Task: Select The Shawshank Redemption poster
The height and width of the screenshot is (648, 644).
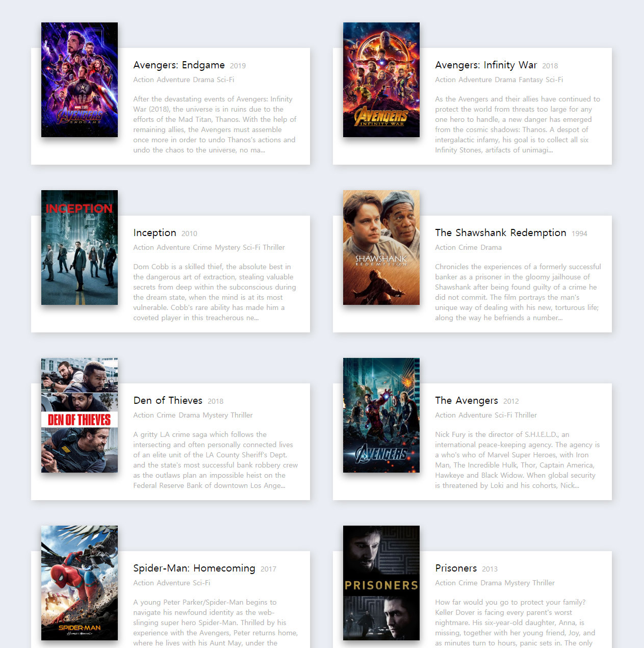Action: click(x=381, y=247)
